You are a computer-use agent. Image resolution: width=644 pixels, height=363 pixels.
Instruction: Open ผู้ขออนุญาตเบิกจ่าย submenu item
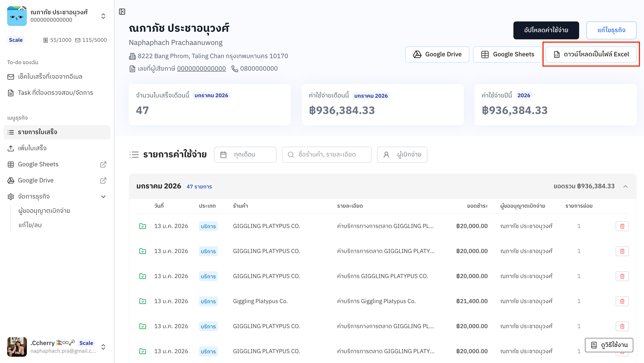click(x=44, y=211)
